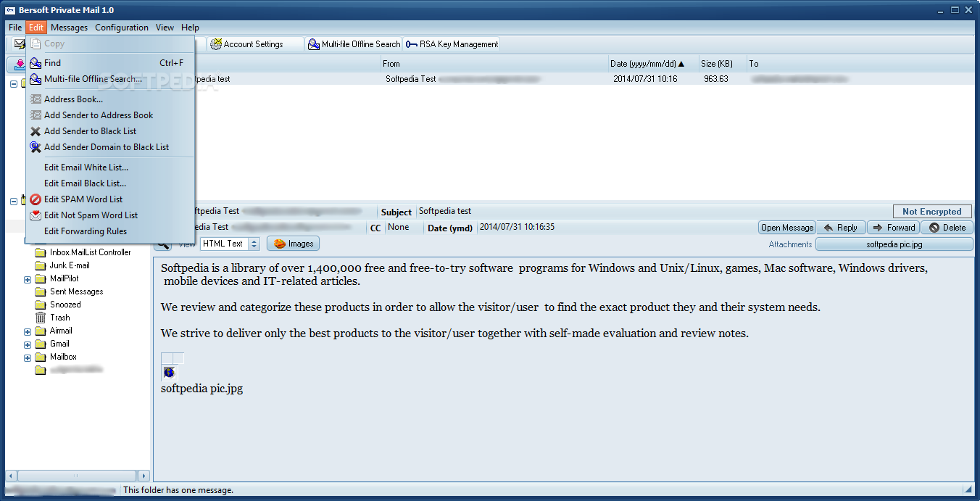This screenshot has width=980, height=501.
Task: Select the MailPilot folder
Action: point(65,278)
